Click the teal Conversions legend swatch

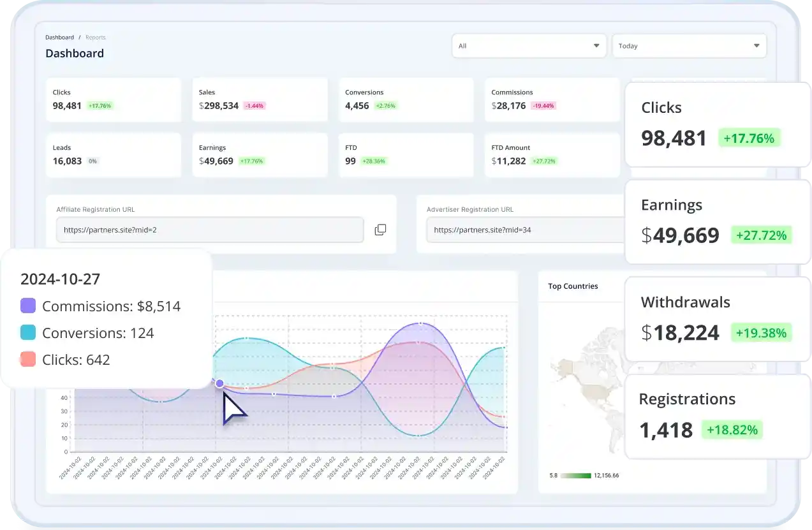[28, 332]
